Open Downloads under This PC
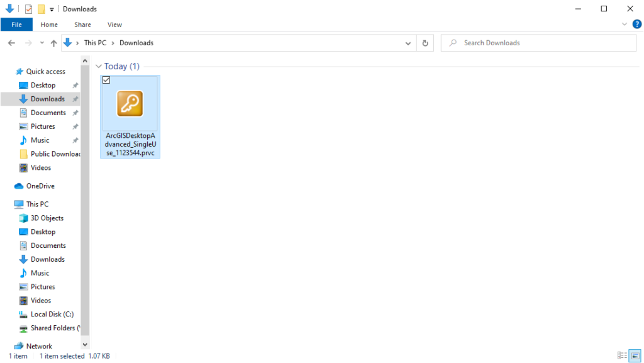Screen dimensions: 644x363 pyautogui.click(x=48, y=260)
